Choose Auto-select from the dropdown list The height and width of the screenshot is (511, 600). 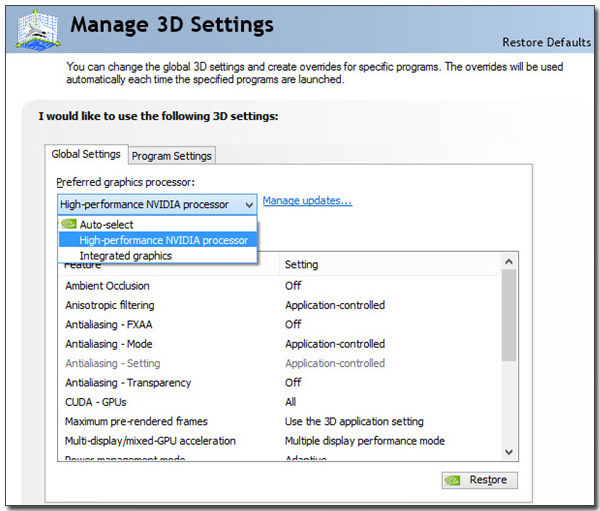point(157,225)
